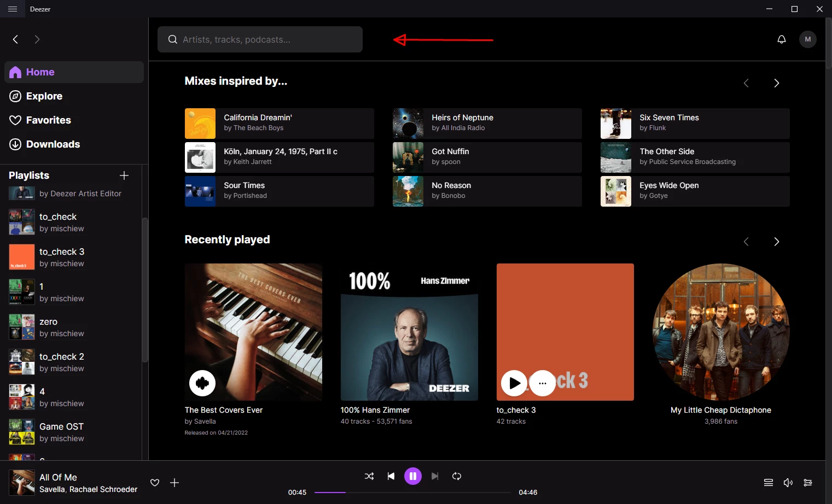Toggle repeat mode
Viewport: 832px width, 504px height.
457,476
